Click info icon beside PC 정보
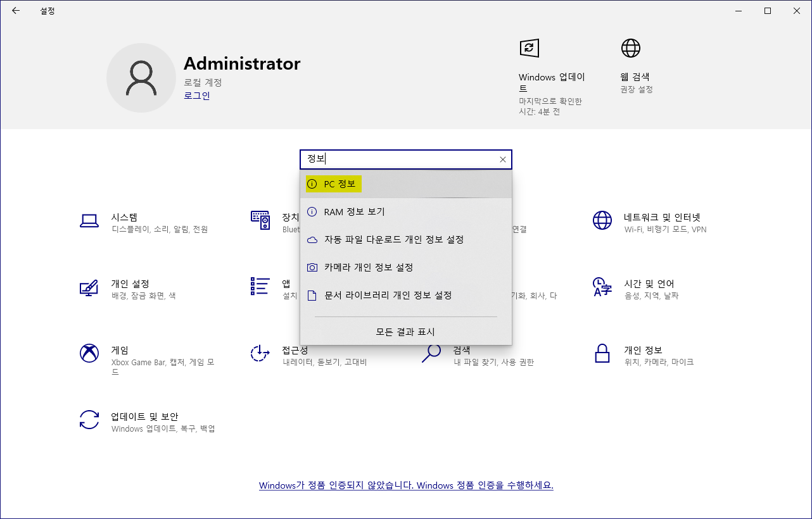Screen dimensions: 812x519 tap(312, 184)
